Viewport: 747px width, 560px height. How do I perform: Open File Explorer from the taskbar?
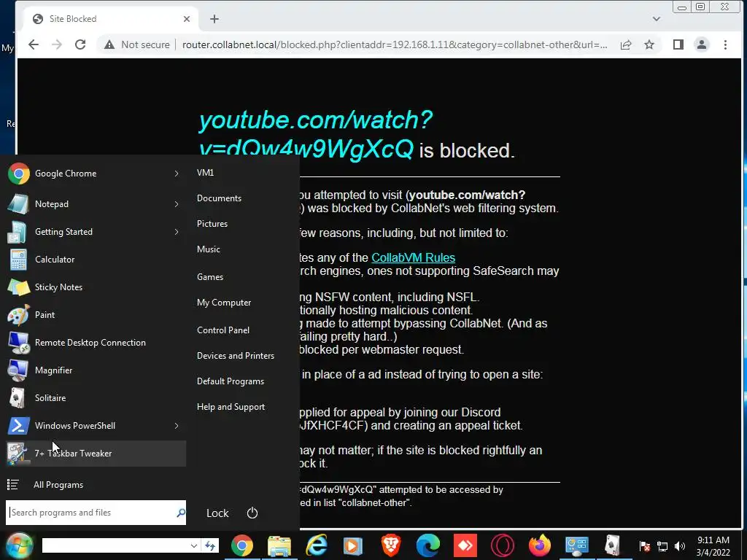pos(279,545)
